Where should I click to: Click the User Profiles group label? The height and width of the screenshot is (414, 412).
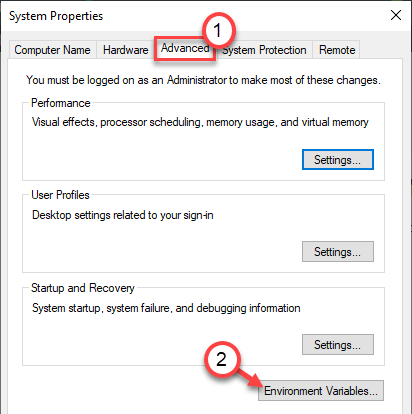coord(60,195)
